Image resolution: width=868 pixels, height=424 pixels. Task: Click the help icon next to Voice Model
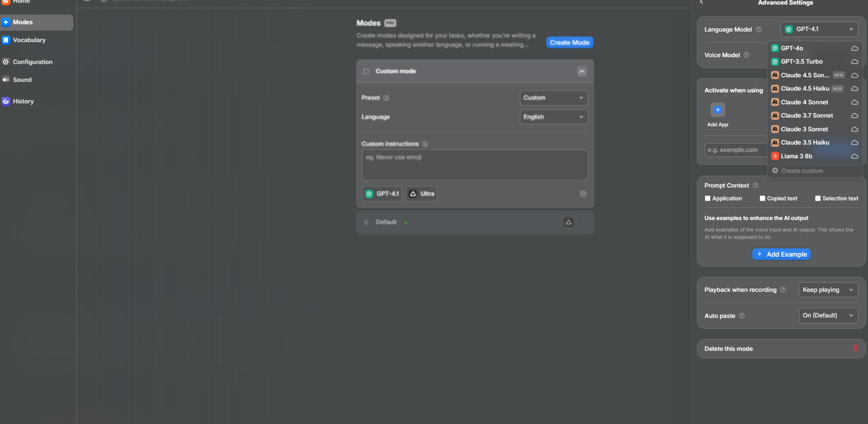coord(746,55)
